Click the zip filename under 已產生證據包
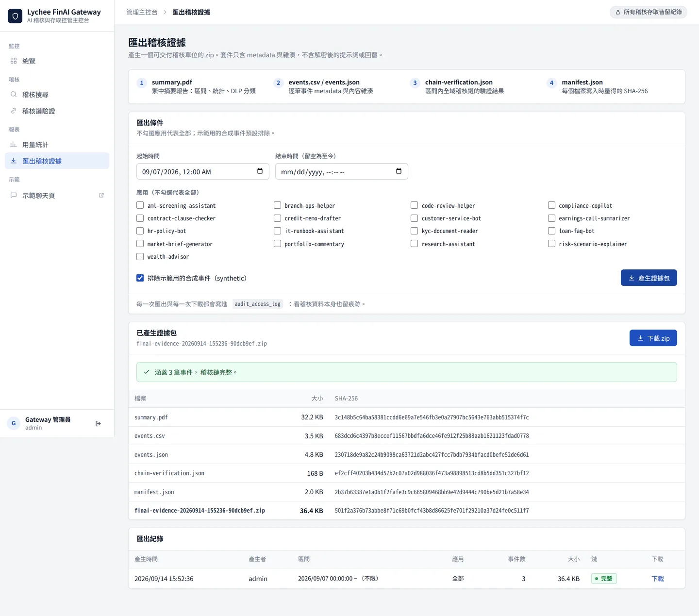Image resolution: width=699 pixels, height=616 pixels. click(201, 344)
